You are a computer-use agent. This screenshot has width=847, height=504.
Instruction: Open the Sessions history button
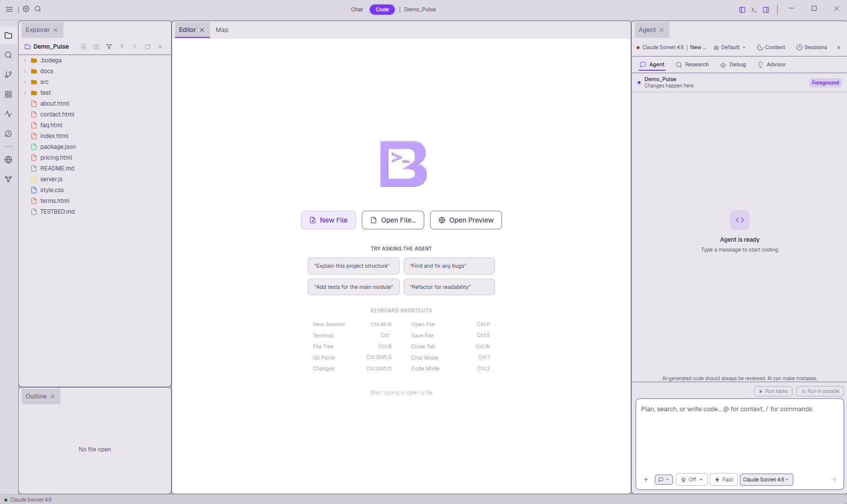coord(812,47)
